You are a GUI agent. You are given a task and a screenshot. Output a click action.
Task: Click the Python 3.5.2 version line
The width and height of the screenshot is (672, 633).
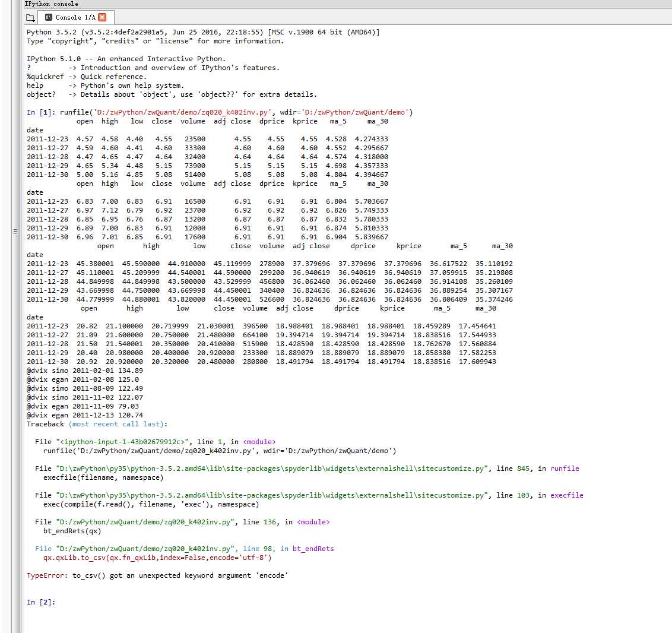pyautogui.click(x=202, y=32)
